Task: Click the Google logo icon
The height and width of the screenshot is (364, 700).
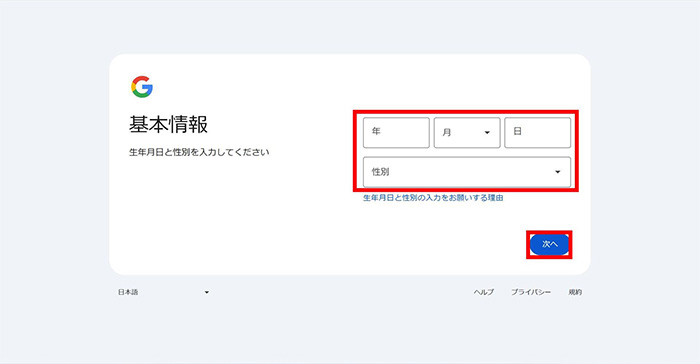Action: pos(142,87)
